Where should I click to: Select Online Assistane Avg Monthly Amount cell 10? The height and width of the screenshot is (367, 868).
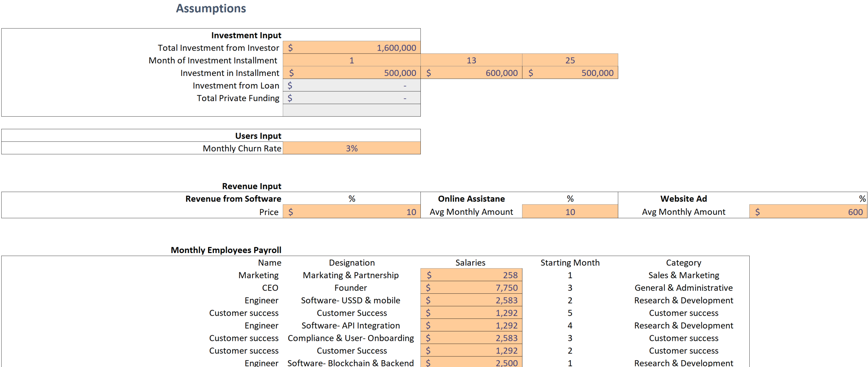coord(570,212)
